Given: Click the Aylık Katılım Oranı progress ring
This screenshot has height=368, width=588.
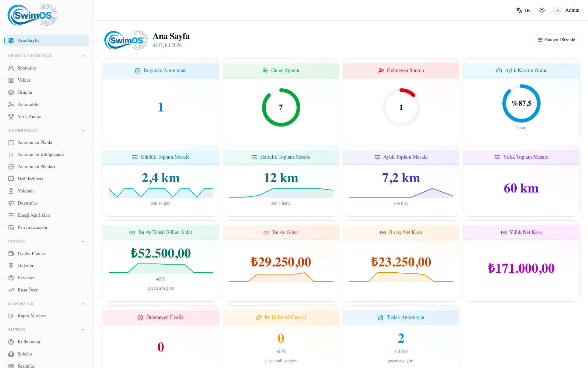Looking at the screenshot, I should [x=521, y=103].
